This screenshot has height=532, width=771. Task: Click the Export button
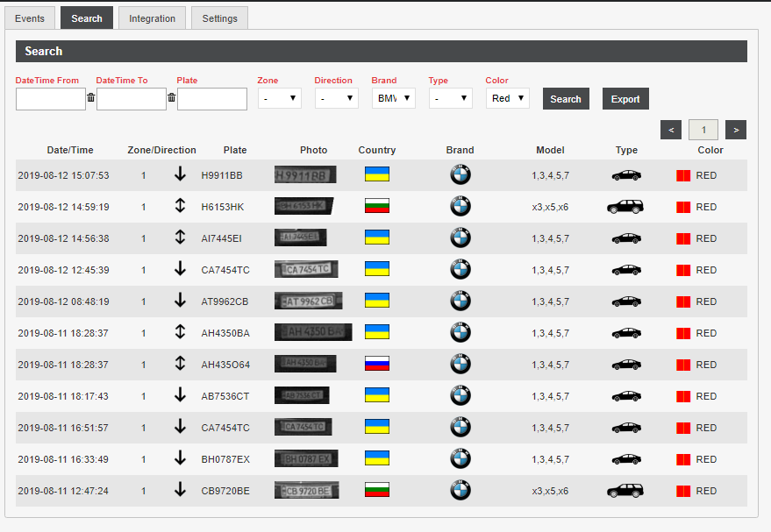coord(625,99)
